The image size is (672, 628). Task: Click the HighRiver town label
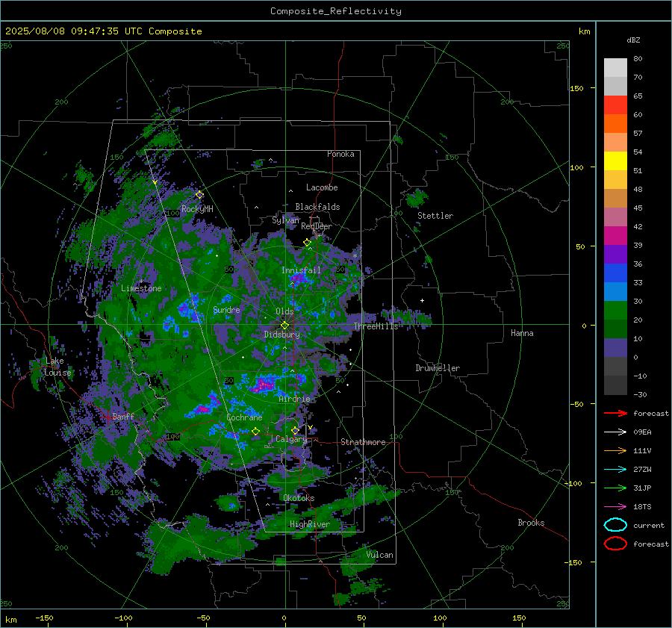[310, 524]
